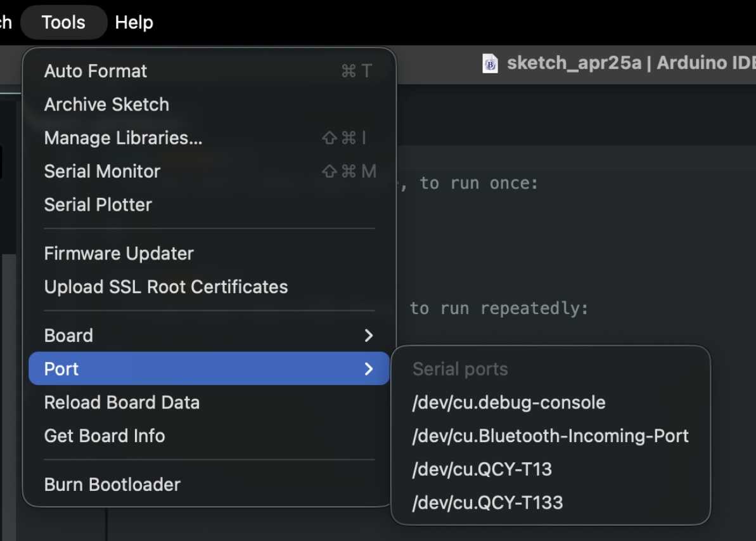This screenshot has height=541, width=756.
Task: Select the /dev/cu.QCY-T13 port
Action: [550, 469]
